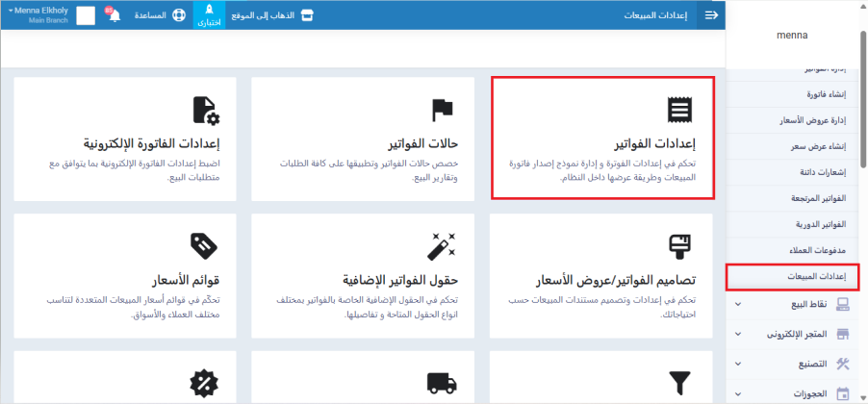
Task: Click the sidebar vertical scrollbar
Action: [862, 96]
